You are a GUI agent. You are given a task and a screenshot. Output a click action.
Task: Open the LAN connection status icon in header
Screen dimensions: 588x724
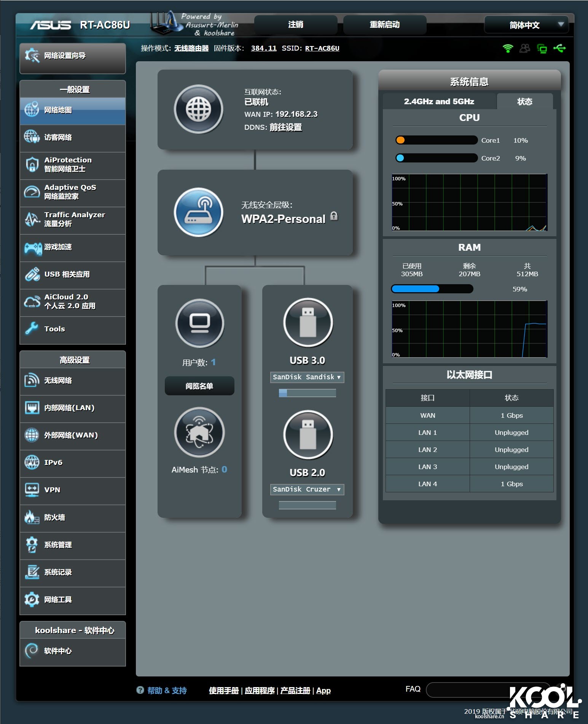pos(542,48)
